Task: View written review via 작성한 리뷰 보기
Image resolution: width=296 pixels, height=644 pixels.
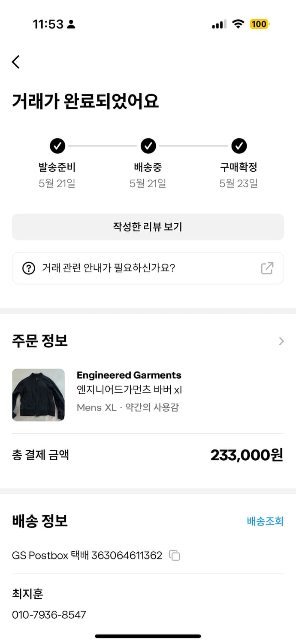Action: click(148, 227)
